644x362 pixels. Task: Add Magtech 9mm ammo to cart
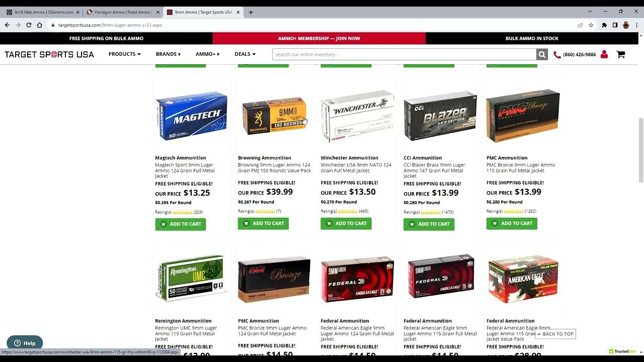pyautogui.click(x=180, y=224)
